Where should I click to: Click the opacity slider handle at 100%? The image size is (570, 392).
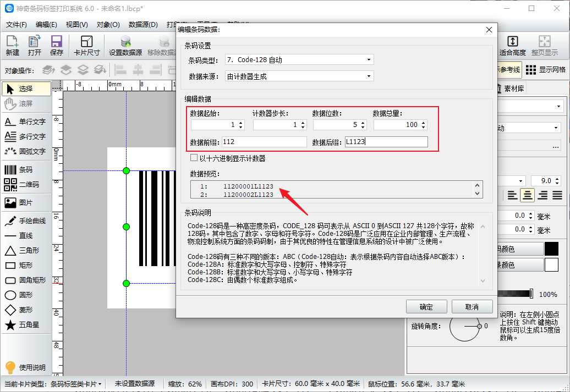click(531, 294)
